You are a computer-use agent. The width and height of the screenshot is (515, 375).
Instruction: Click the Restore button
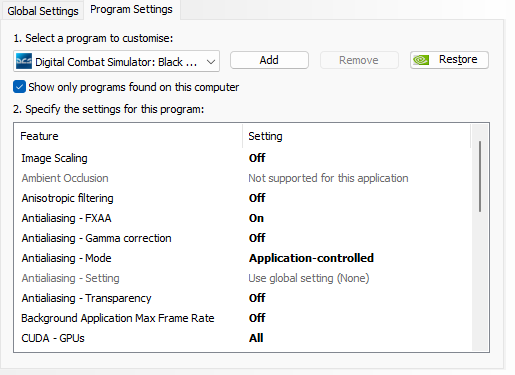(449, 60)
